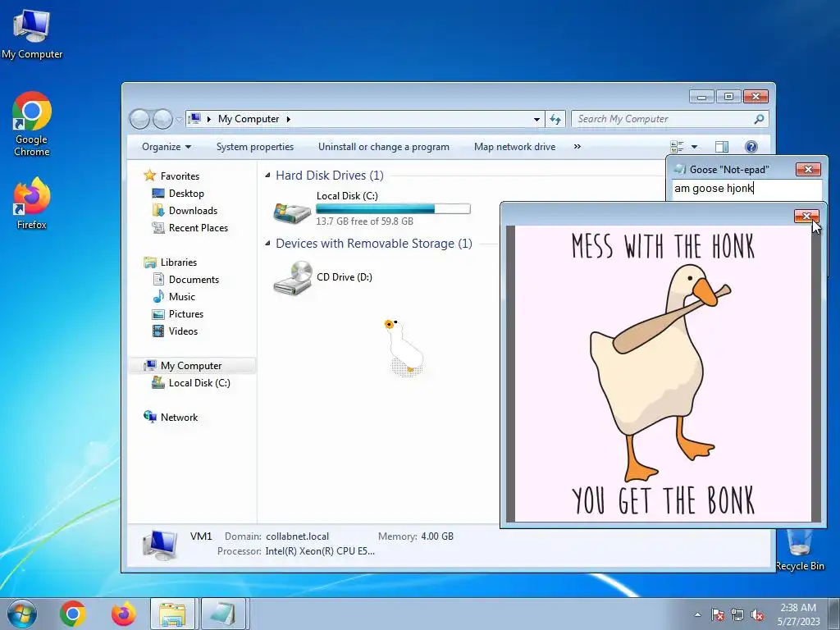Click the Windows Start orb
The height and width of the screenshot is (630, 840).
tap(22, 614)
